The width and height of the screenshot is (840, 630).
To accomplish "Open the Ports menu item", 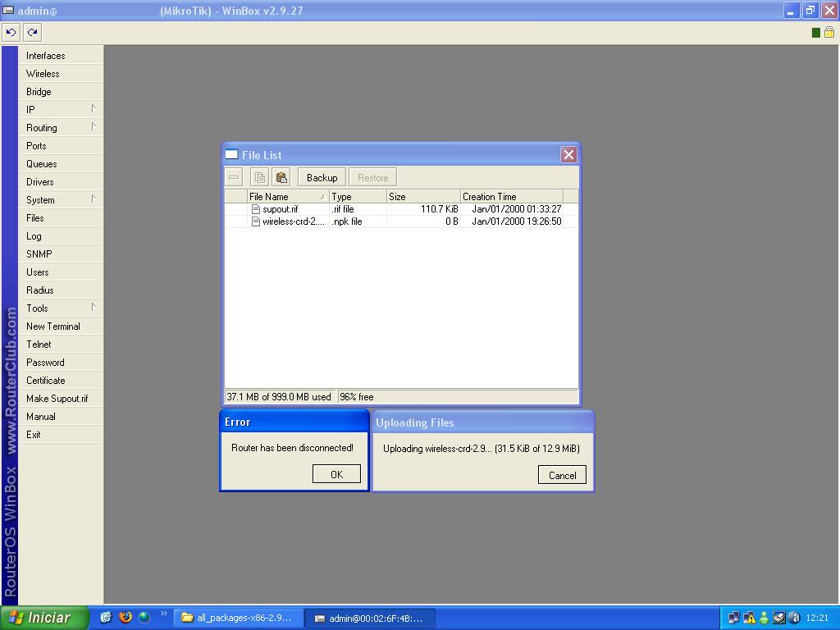I will coord(61,146).
